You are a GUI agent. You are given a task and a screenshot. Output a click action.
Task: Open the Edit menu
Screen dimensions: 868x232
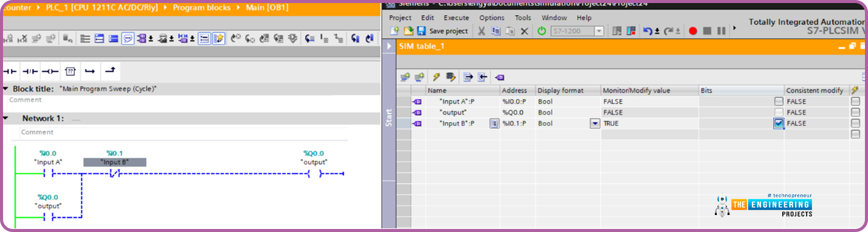pos(428,18)
